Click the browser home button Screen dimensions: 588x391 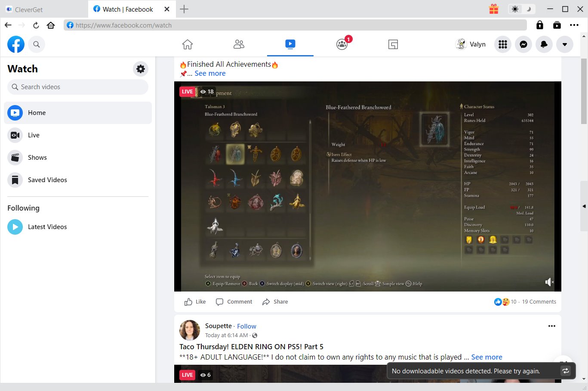51,25
